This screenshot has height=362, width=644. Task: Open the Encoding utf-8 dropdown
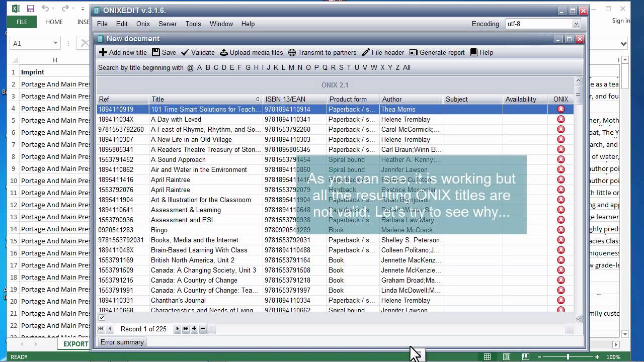(x=576, y=24)
